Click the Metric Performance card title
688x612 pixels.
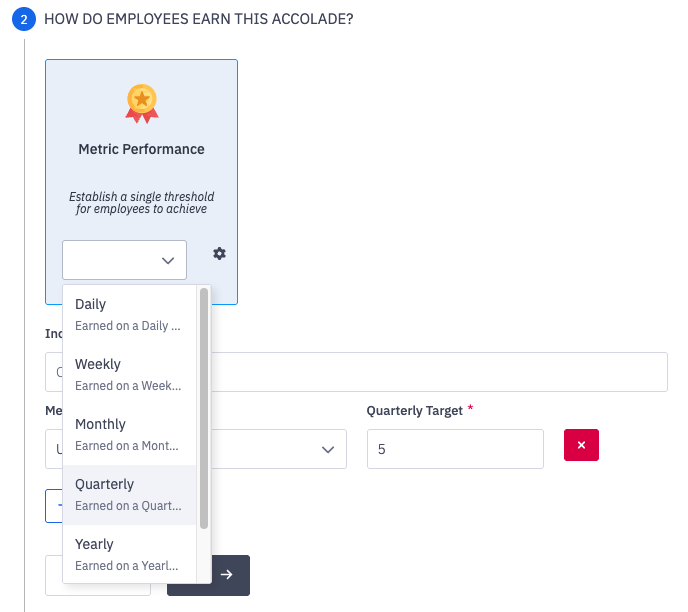point(141,149)
